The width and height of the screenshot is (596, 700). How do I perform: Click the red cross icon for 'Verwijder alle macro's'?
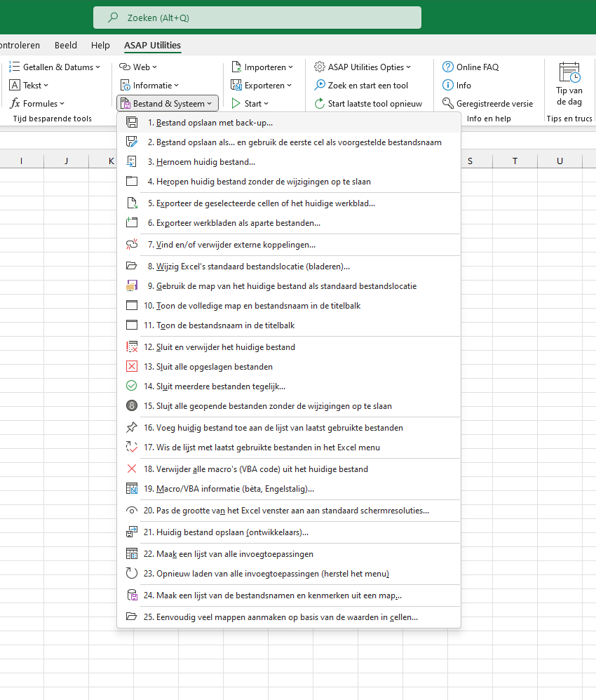(132, 469)
